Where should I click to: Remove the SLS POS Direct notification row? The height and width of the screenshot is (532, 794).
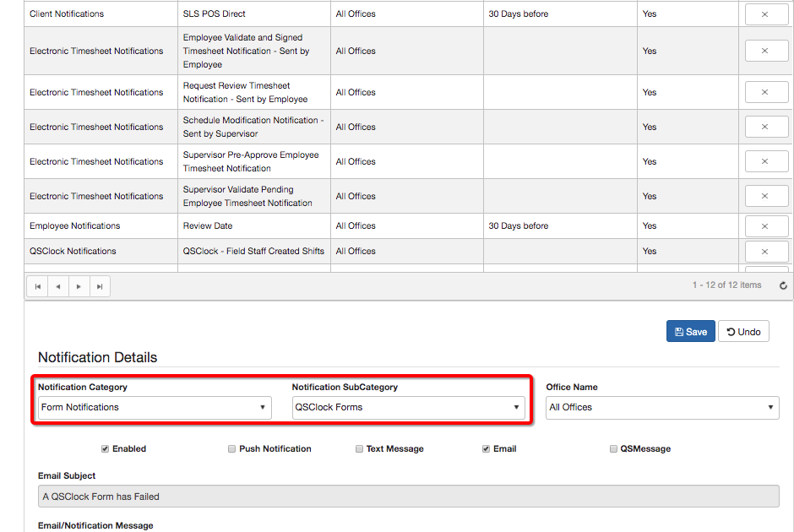(765, 14)
